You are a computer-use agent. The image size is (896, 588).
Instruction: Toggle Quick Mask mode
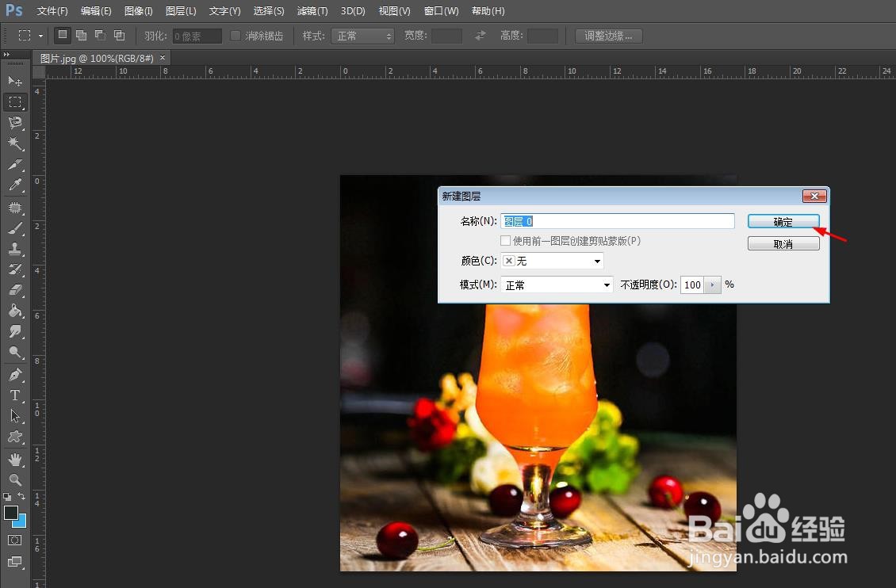(x=15, y=540)
